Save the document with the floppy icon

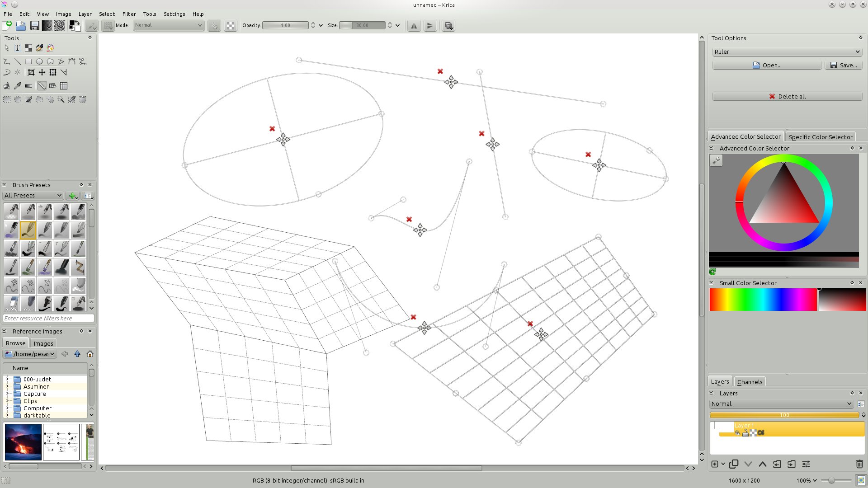(34, 25)
